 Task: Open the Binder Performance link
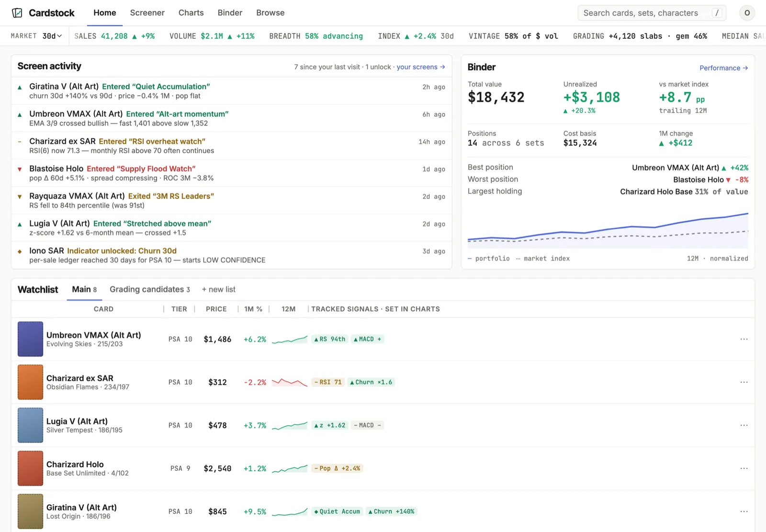(723, 68)
